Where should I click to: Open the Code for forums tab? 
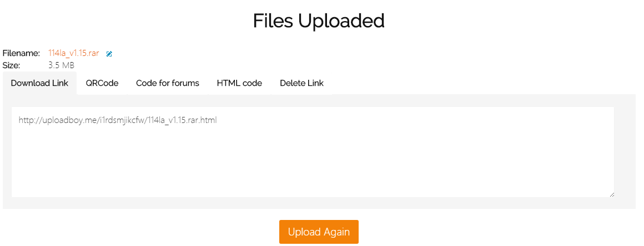click(x=168, y=83)
